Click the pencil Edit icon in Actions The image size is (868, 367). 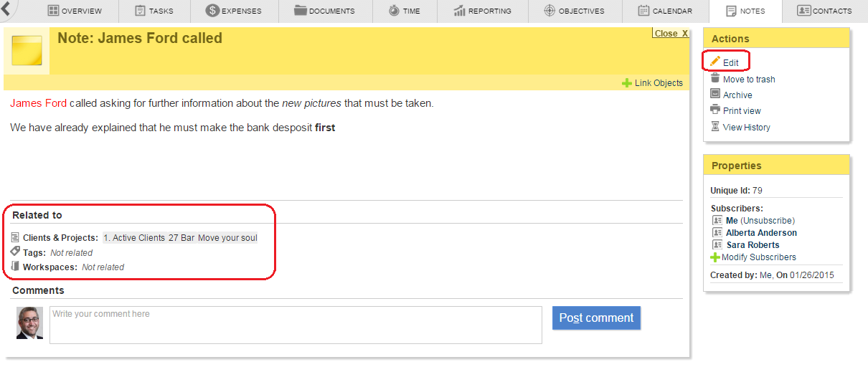(x=715, y=62)
